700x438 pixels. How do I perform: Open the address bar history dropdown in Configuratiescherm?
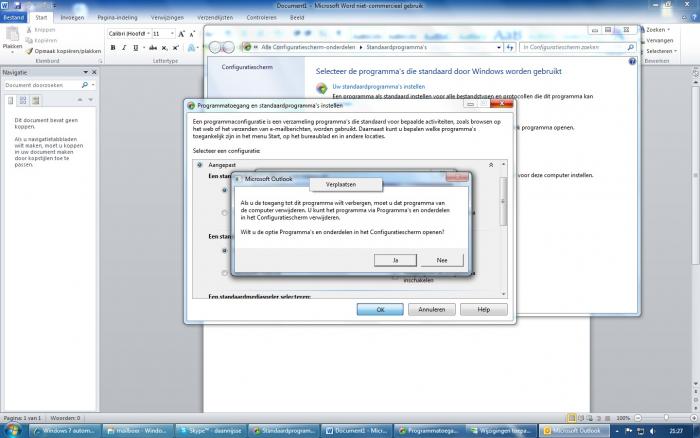499,47
